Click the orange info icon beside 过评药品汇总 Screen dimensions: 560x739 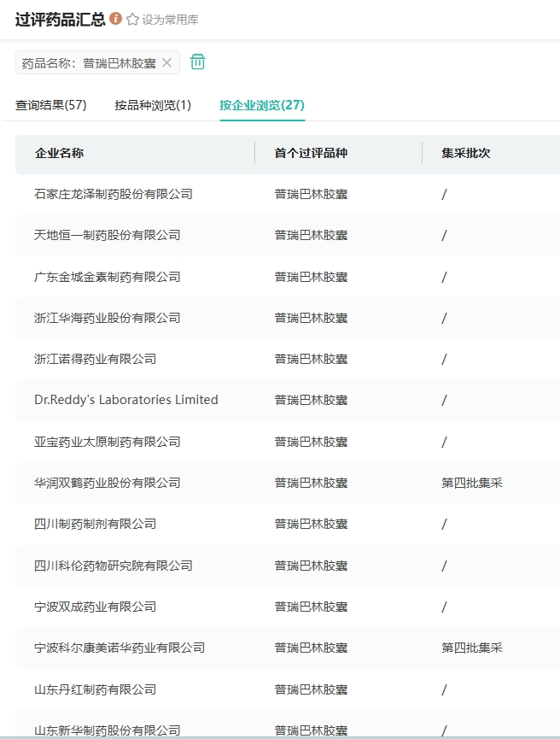click(116, 19)
